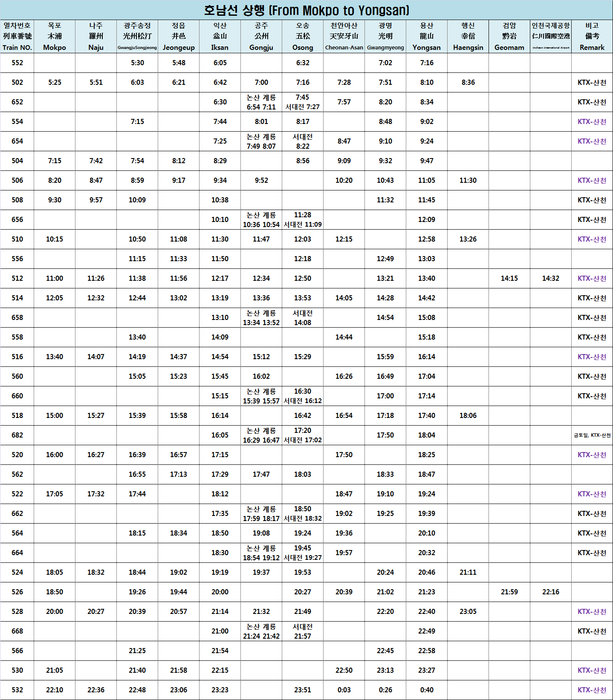
Task: Select train number 668 cell
Action: coord(17,631)
